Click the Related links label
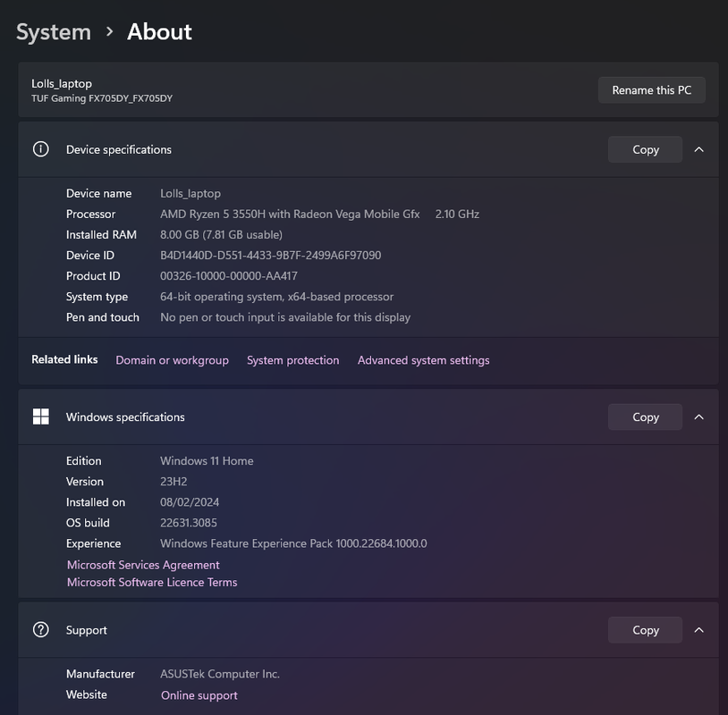 tap(64, 359)
